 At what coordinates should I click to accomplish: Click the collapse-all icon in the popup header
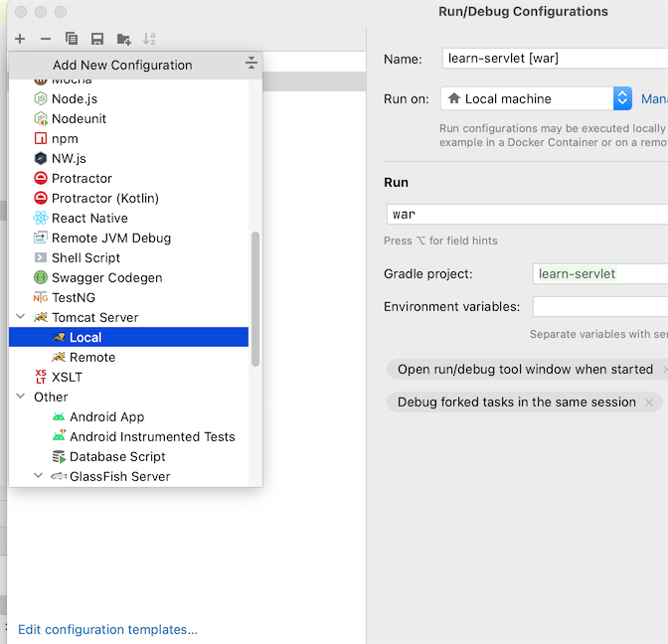click(x=250, y=64)
